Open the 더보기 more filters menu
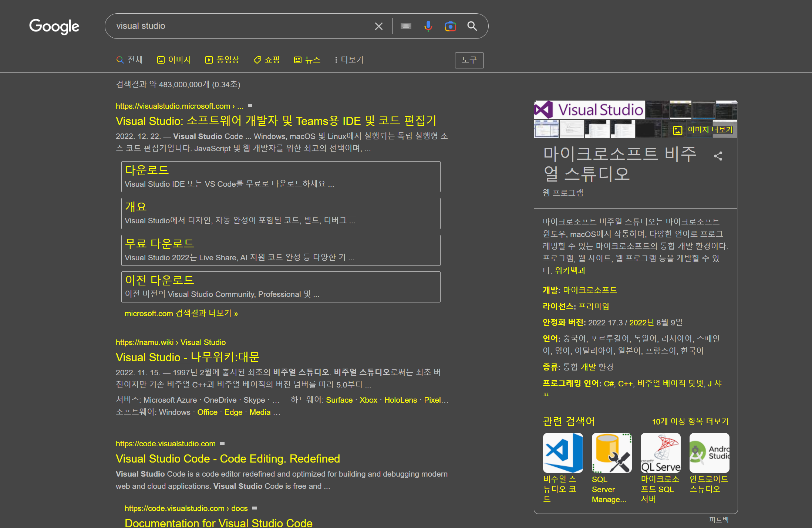The height and width of the screenshot is (528, 812). (349, 60)
